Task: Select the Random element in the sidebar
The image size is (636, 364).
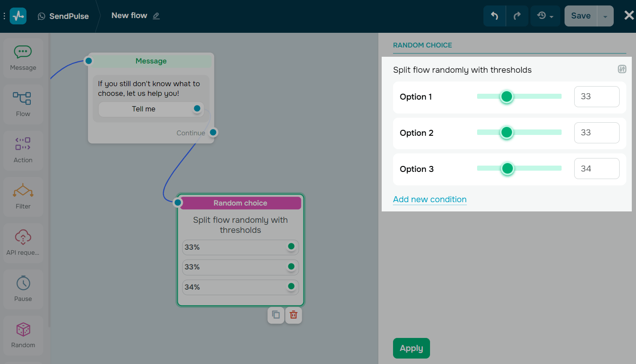Action: pyautogui.click(x=23, y=335)
